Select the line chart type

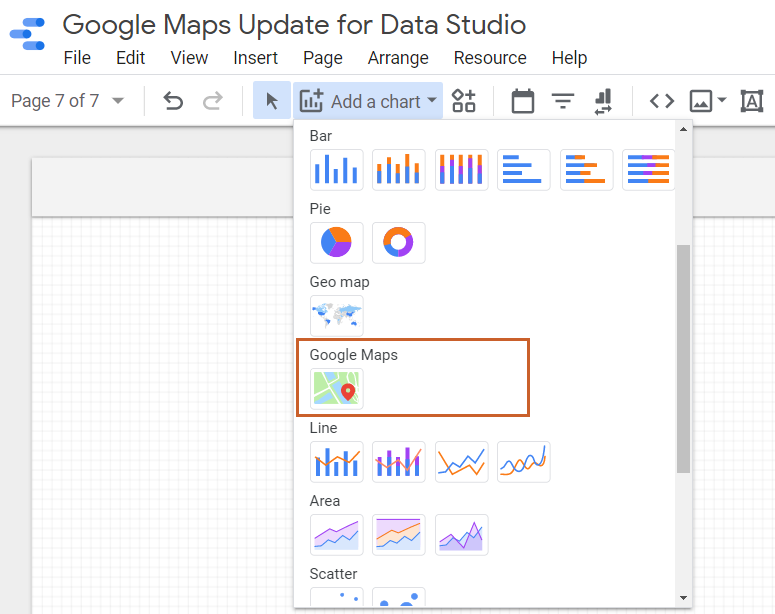coord(462,462)
